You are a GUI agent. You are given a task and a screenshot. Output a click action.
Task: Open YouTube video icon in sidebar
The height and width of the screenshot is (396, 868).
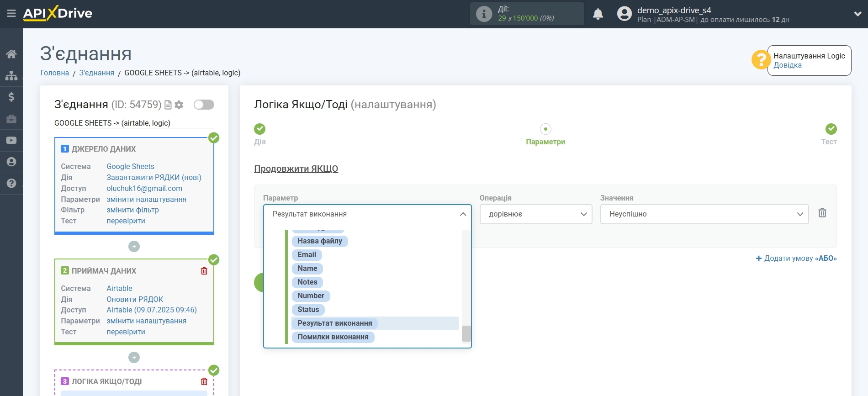click(x=11, y=140)
